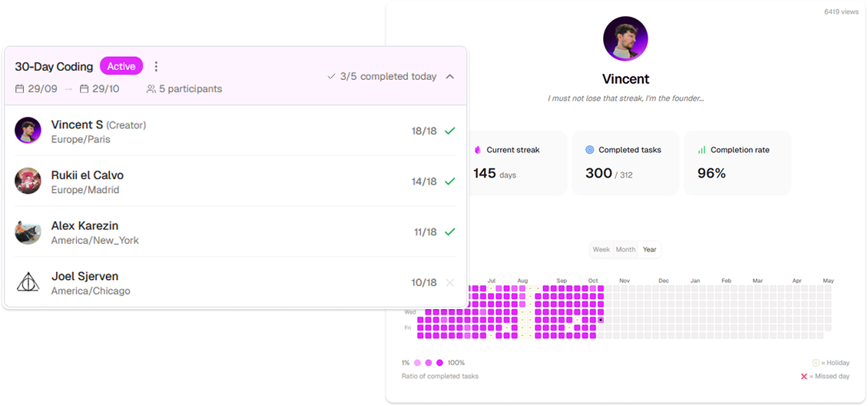Click the 100% intensity legend swatch

(440, 362)
